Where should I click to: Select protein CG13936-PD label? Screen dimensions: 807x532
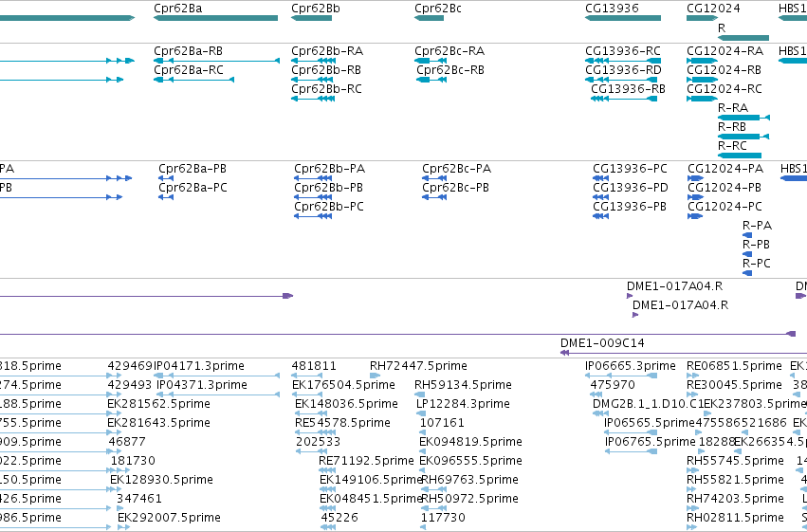pyautogui.click(x=631, y=188)
